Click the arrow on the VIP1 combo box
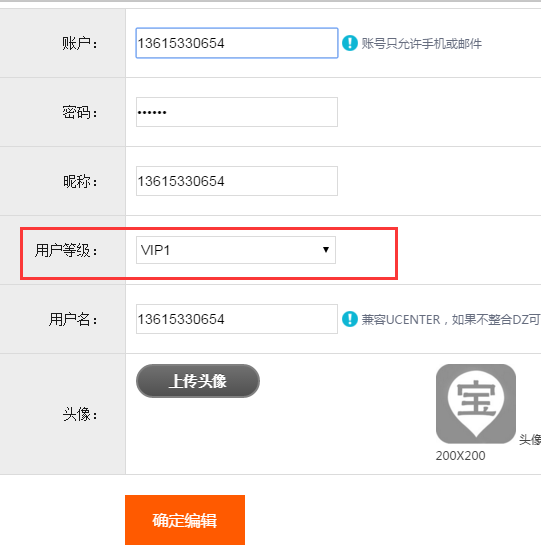541x553 pixels. (326, 250)
